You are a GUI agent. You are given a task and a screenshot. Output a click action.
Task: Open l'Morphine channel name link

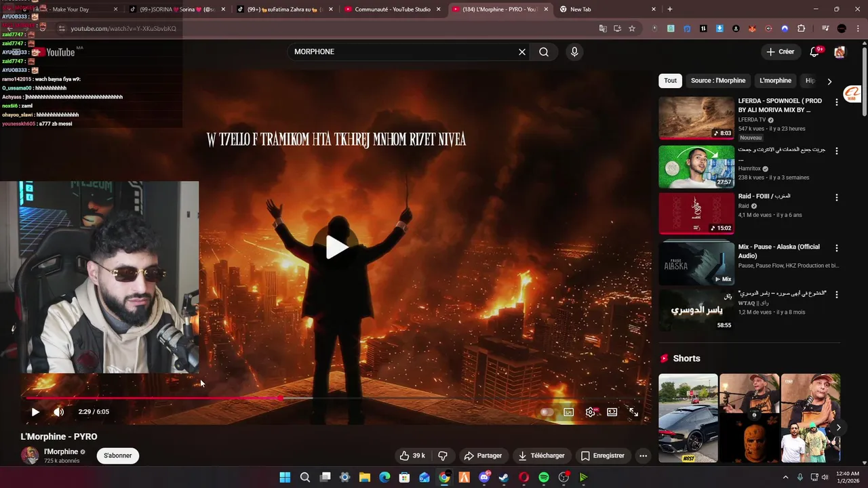tap(61, 452)
